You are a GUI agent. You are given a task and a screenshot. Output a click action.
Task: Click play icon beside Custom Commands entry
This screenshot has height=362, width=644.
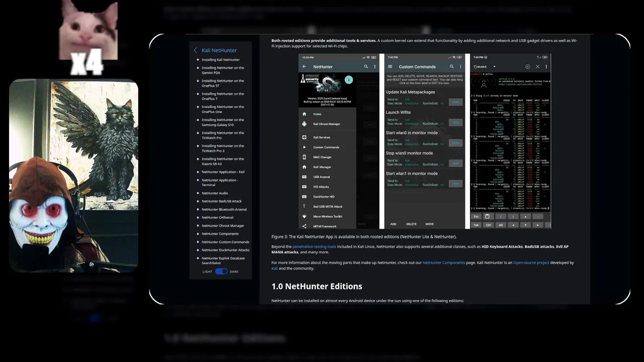coord(304,147)
